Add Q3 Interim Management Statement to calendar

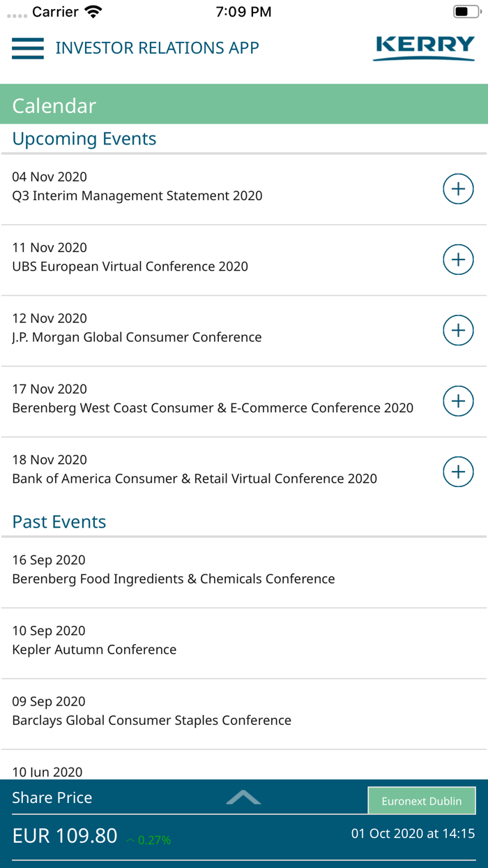tap(458, 188)
